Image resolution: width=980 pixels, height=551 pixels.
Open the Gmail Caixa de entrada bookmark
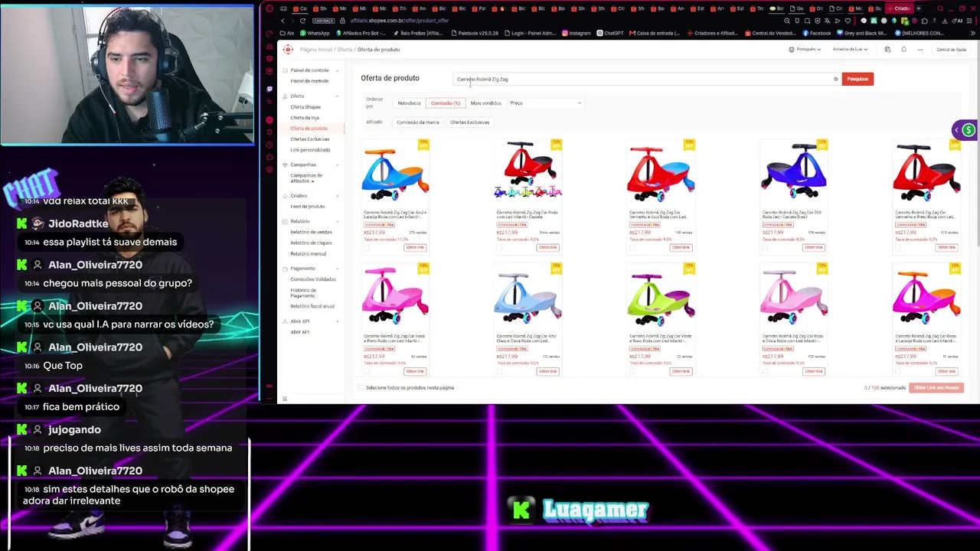tap(655, 33)
